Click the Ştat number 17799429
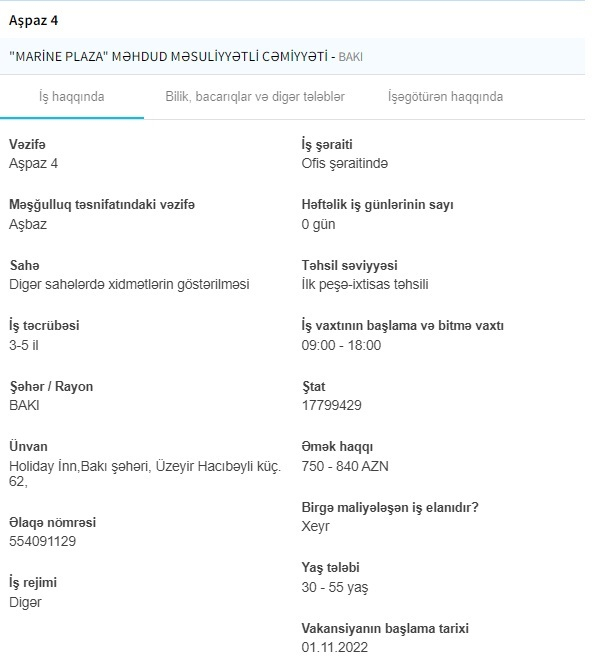This screenshot has width=592, height=672. [331, 405]
